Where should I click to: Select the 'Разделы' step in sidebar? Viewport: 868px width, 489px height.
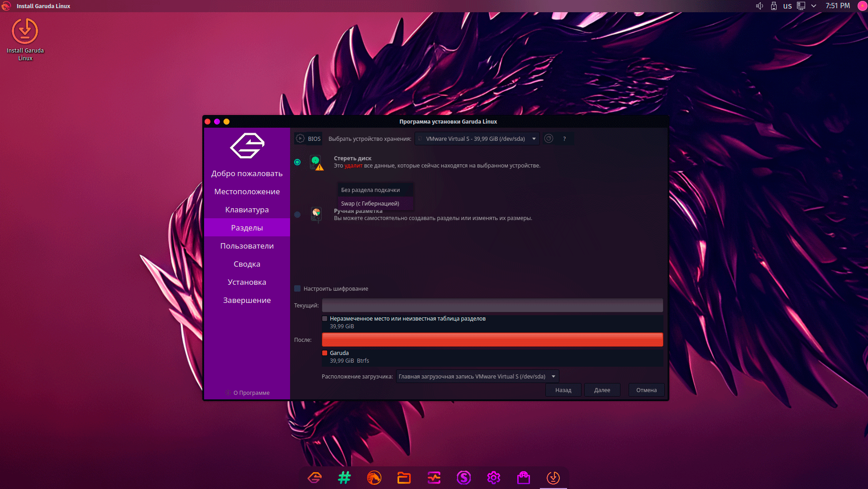tap(247, 228)
